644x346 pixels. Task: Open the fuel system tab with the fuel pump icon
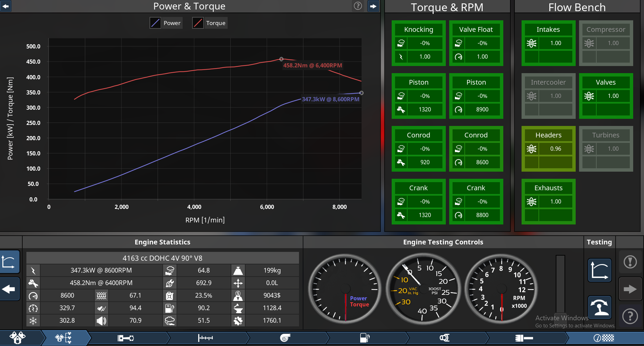(x=365, y=338)
